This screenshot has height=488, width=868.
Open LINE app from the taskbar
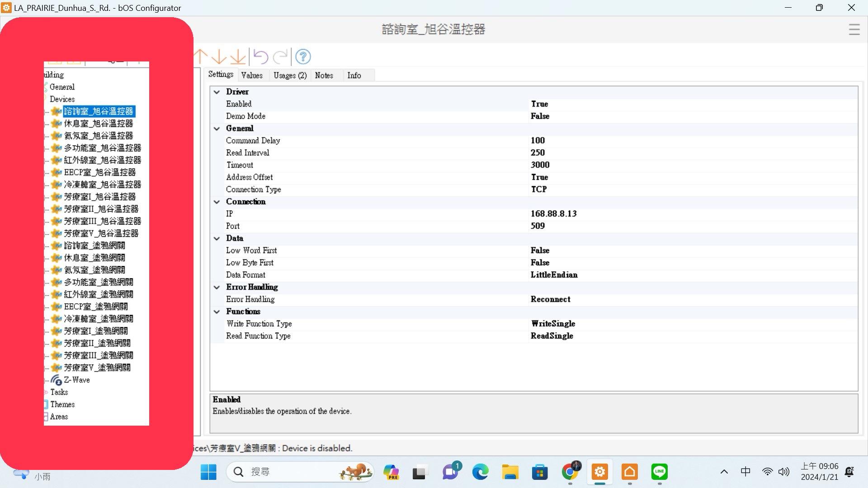659,472
